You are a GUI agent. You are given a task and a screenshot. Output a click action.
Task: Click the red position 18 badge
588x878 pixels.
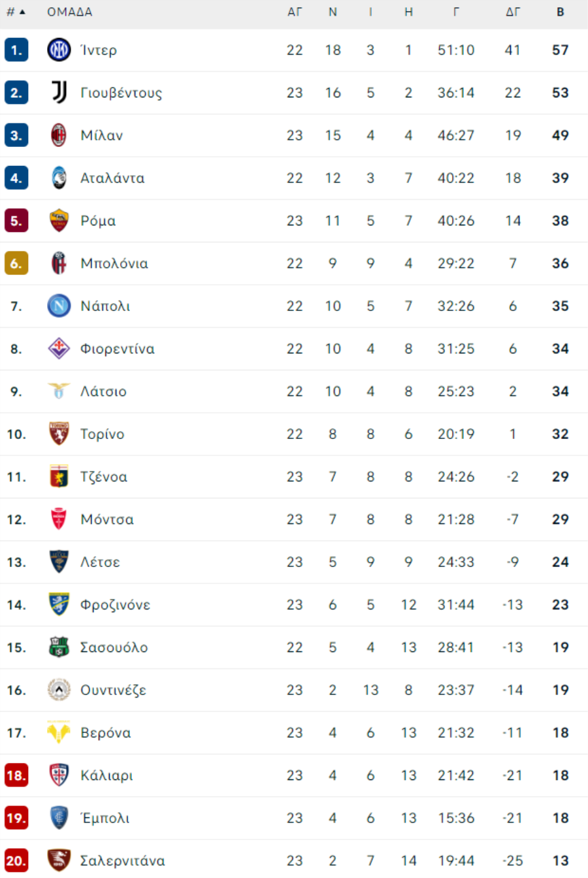click(x=16, y=775)
